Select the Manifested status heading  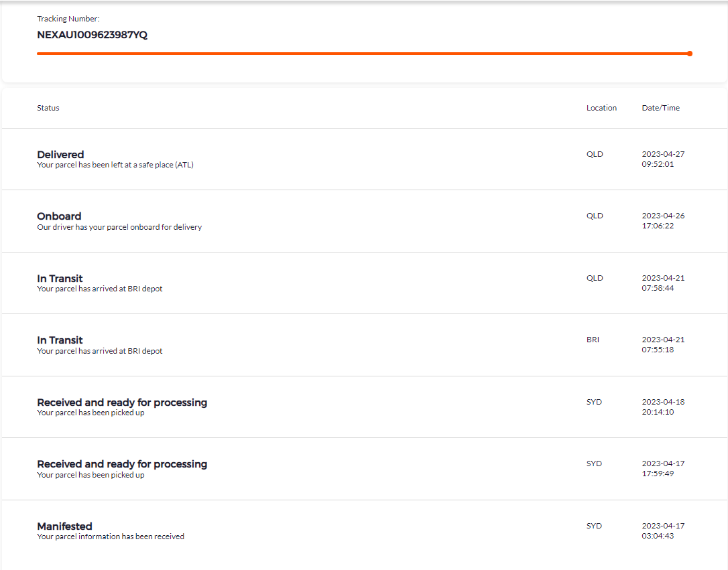tap(64, 526)
